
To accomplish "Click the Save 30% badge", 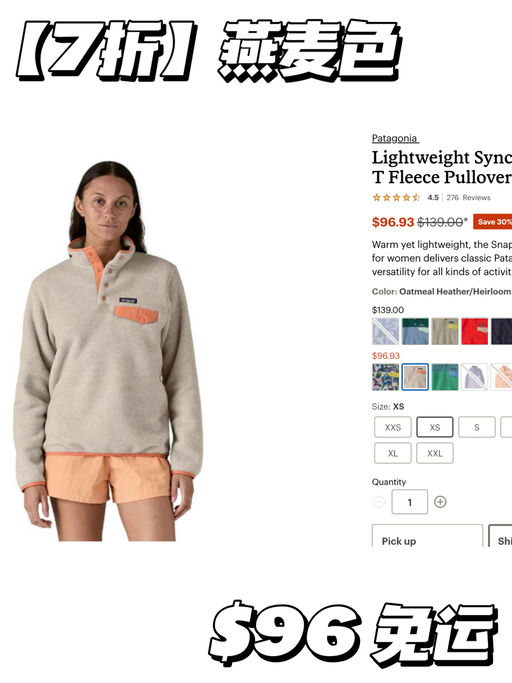I will [x=493, y=222].
